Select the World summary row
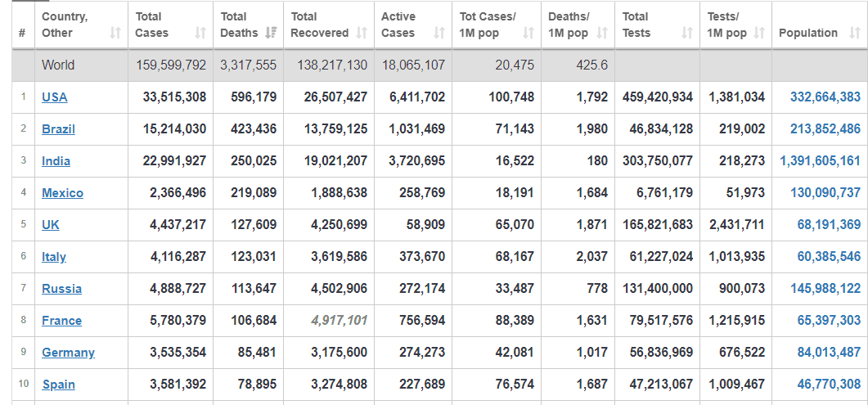This screenshot has height=405, width=868. (58, 65)
